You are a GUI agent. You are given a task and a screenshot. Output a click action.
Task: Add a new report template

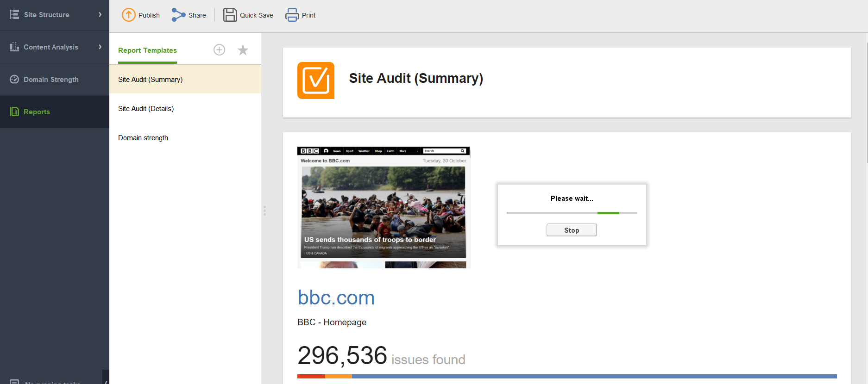pos(219,50)
